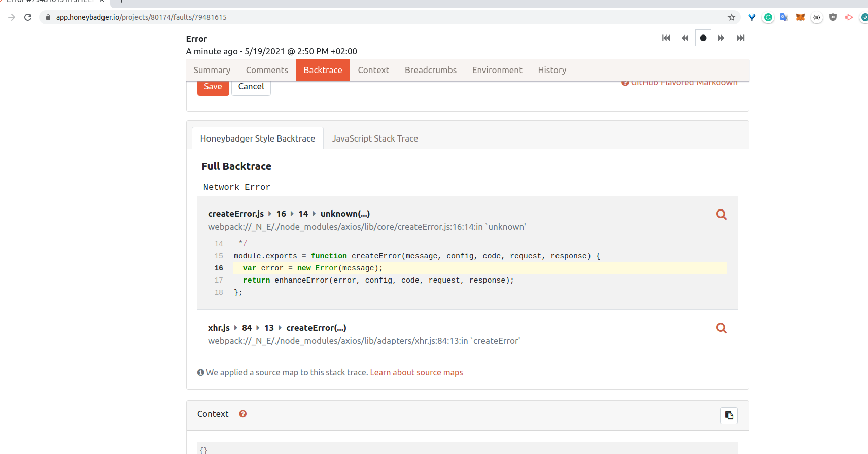Switch to JavaScript Stack Trace tab
Screen dimensions: 868x454
[375, 138]
